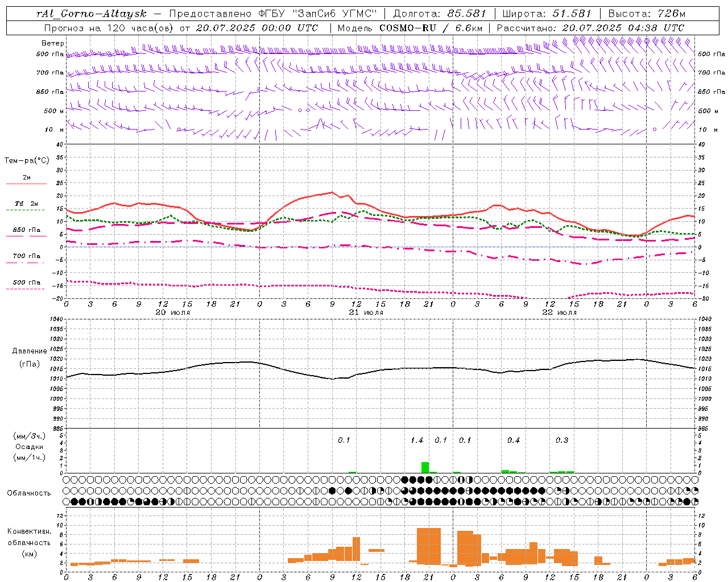Click the 0.3 precipitation amount
The image size is (728, 582).
pos(562,440)
